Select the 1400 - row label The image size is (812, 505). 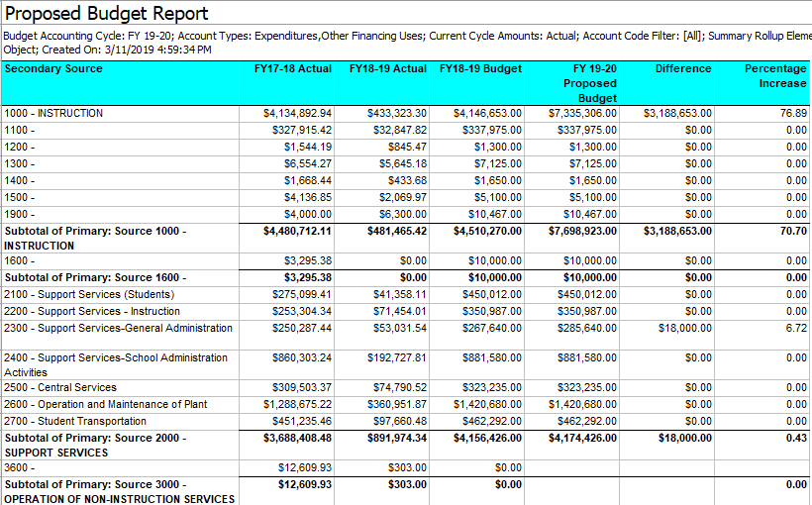click(19, 181)
